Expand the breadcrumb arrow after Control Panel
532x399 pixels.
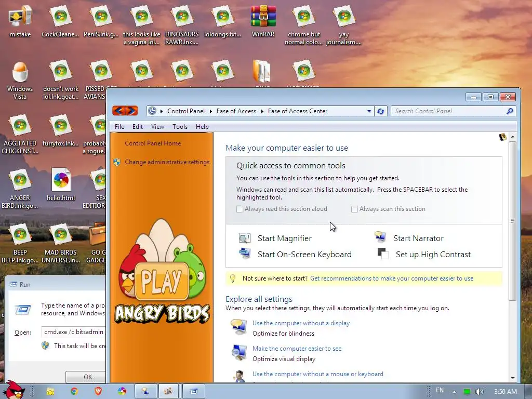(x=211, y=111)
